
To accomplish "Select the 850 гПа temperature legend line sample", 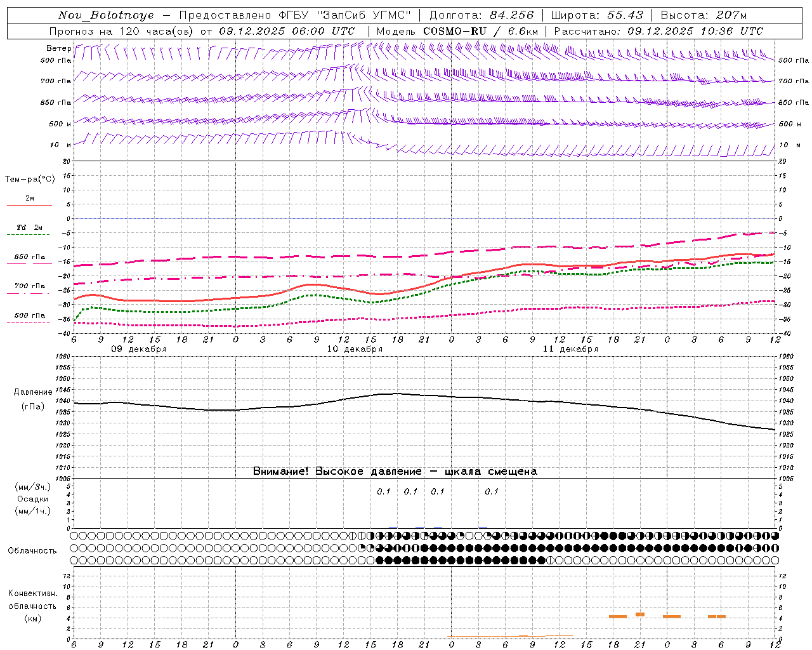I will coord(29,263).
